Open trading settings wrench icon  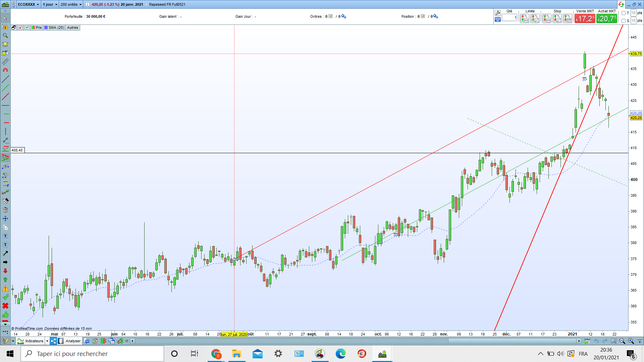click(498, 13)
